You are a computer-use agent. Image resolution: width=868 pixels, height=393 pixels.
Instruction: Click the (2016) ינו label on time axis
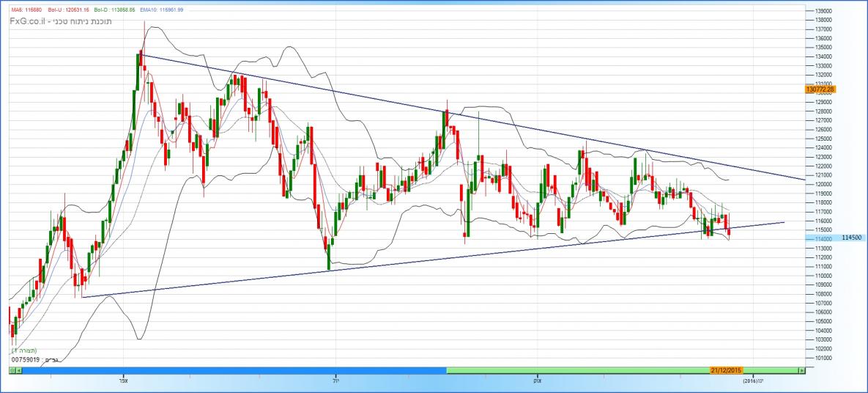coord(753,381)
